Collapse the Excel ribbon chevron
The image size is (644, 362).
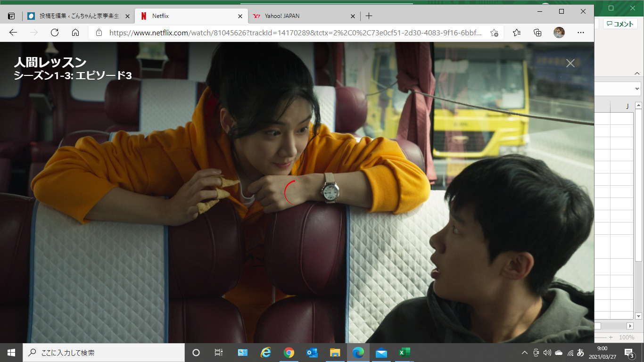click(x=637, y=74)
